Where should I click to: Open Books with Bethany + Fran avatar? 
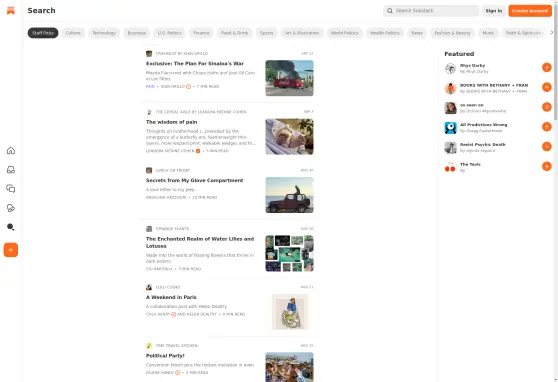pos(451,88)
